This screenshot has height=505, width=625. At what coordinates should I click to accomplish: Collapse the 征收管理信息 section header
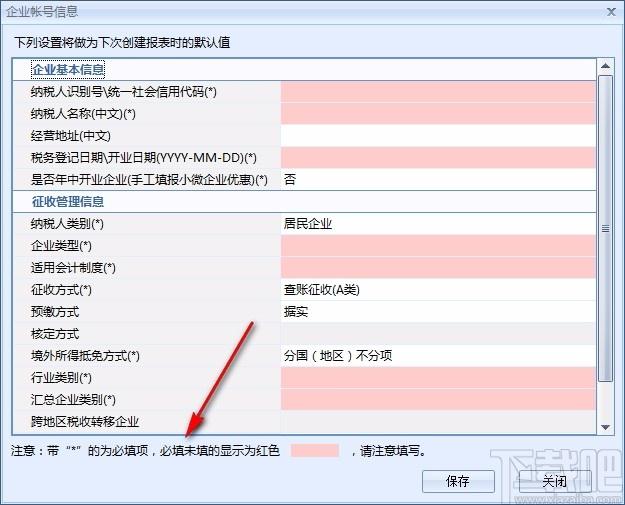68,202
